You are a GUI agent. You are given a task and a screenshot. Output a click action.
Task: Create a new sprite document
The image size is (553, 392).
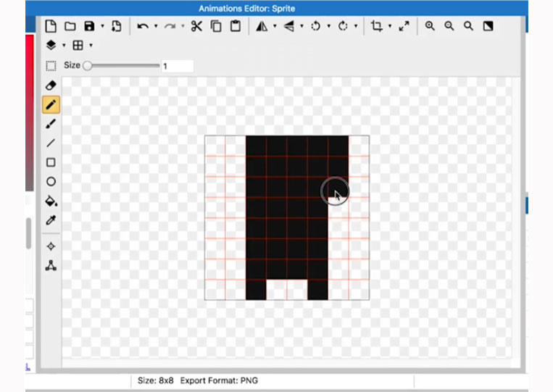point(51,26)
